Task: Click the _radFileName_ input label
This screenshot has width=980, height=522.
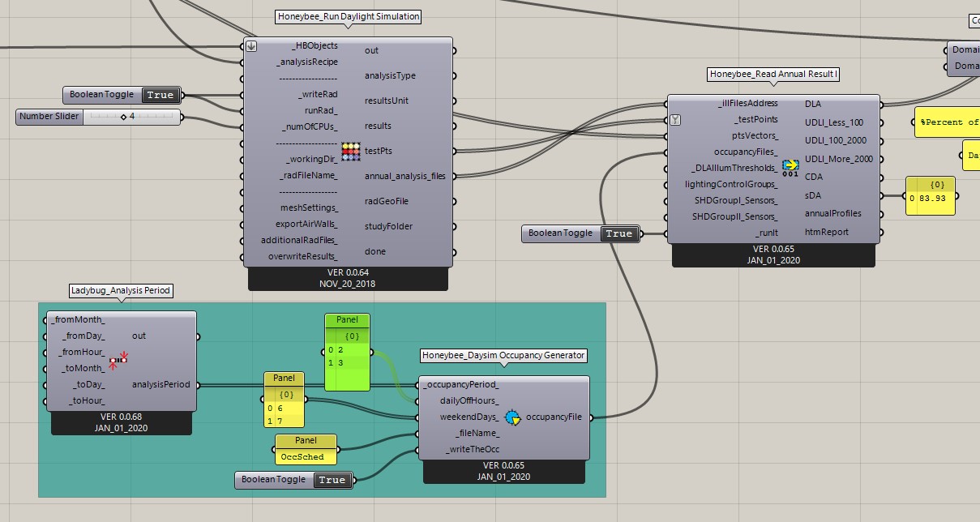Action: pyautogui.click(x=306, y=175)
